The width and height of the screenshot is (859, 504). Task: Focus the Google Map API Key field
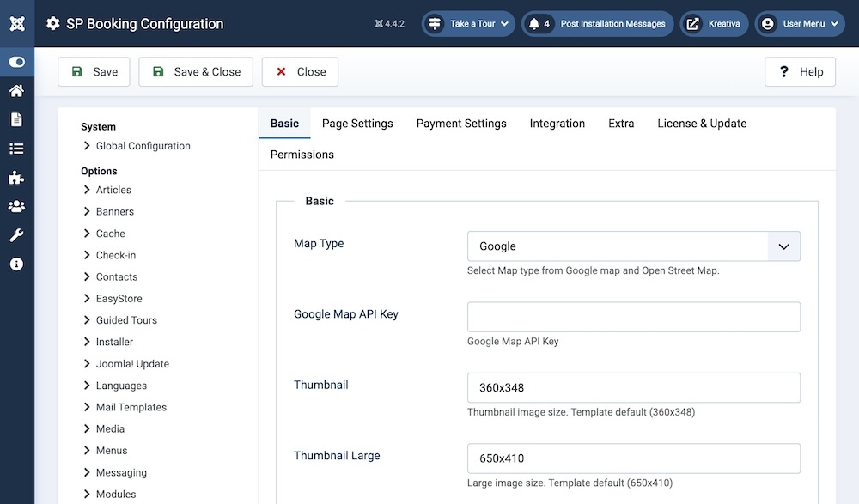coord(633,317)
